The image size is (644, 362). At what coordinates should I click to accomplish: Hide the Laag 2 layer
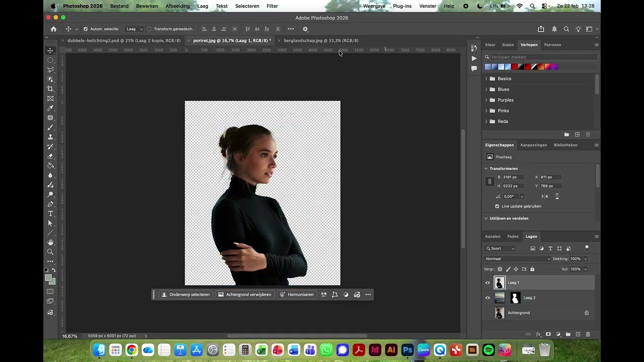pos(488,298)
